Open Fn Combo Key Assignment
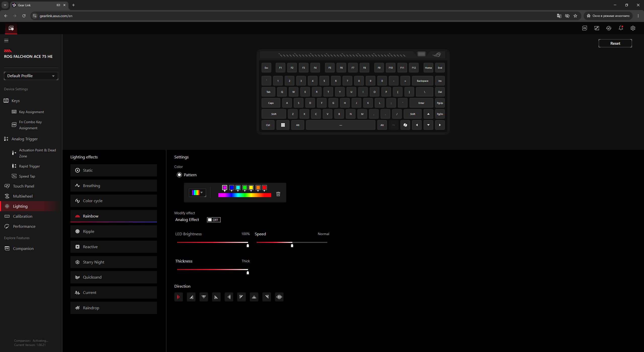 [x=30, y=125]
